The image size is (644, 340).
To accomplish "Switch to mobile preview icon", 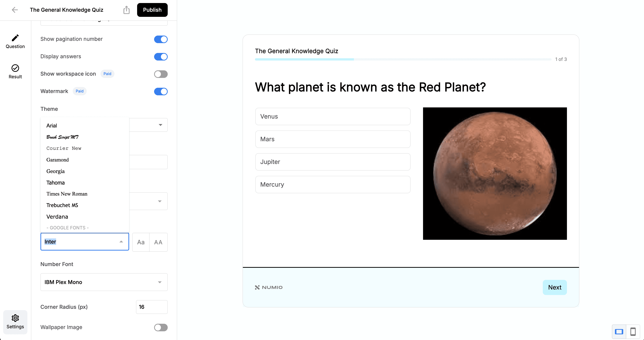I will click(x=633, y=332).
